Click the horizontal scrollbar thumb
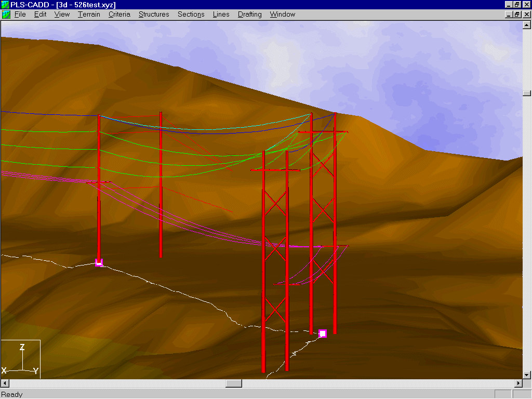This screenshot has width=532, height=399. [234, 383]
